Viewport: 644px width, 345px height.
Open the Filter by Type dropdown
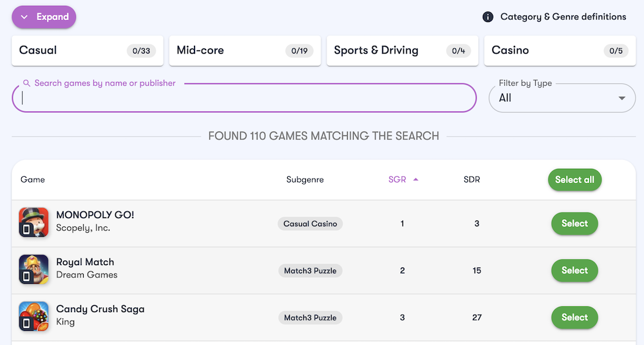point(562,98)
